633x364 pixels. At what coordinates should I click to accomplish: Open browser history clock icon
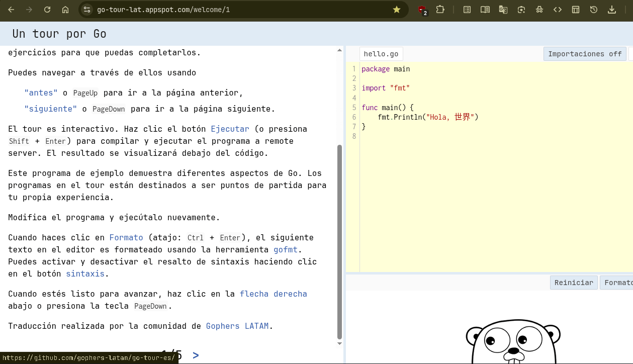(x=594, y=10)
